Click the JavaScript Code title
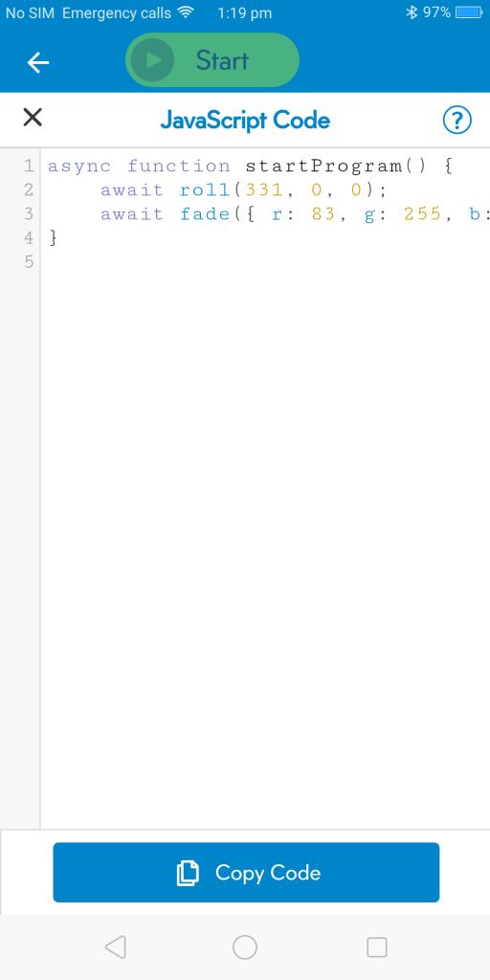 (x=245, y=120)
